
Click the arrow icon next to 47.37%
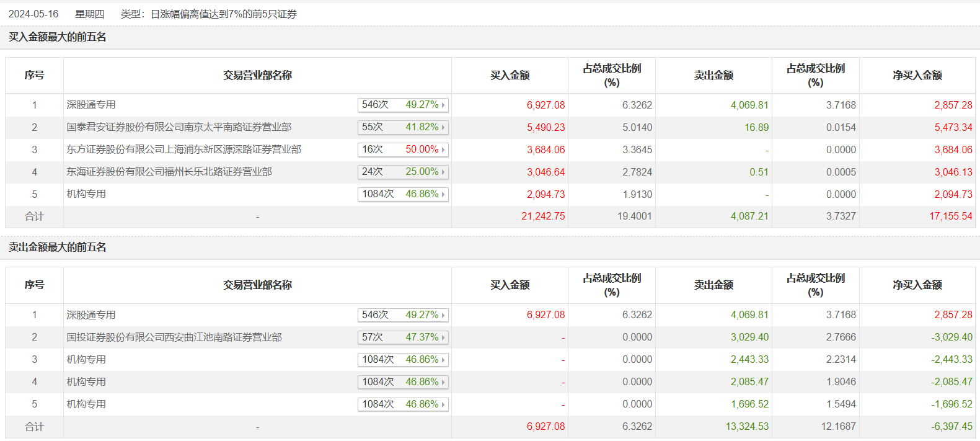coord(443,338)
